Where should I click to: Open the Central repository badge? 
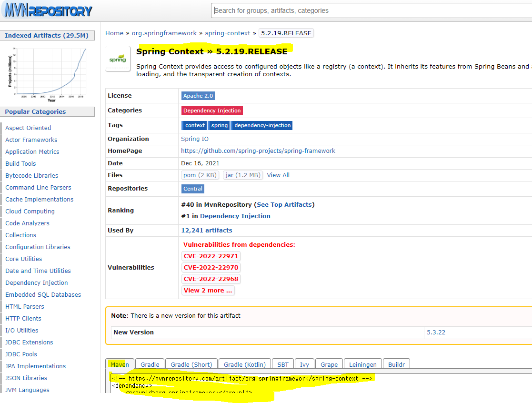193,189
